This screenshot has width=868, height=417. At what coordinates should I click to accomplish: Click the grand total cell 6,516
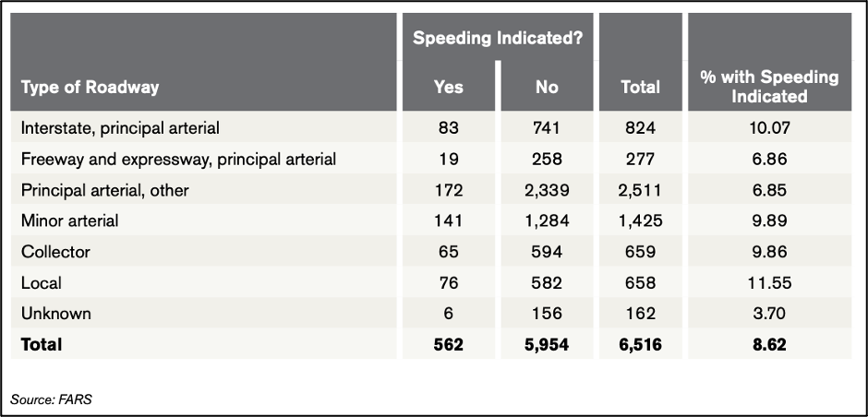(640, 345)
